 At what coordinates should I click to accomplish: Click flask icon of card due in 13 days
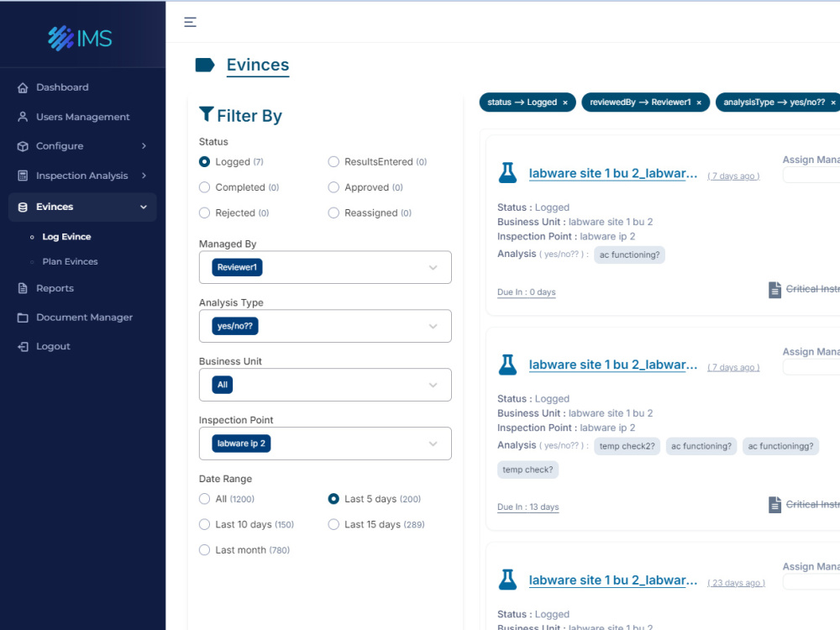click(508, 365)
